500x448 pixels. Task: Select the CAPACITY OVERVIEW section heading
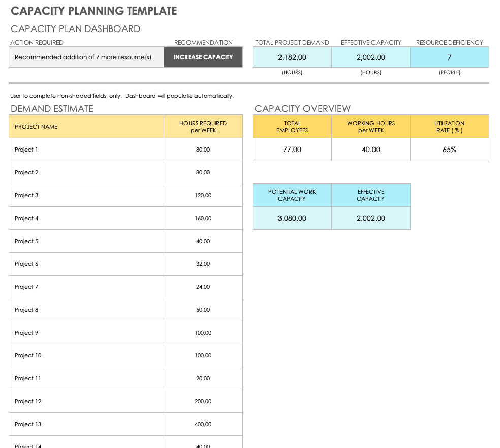point(302,108)
